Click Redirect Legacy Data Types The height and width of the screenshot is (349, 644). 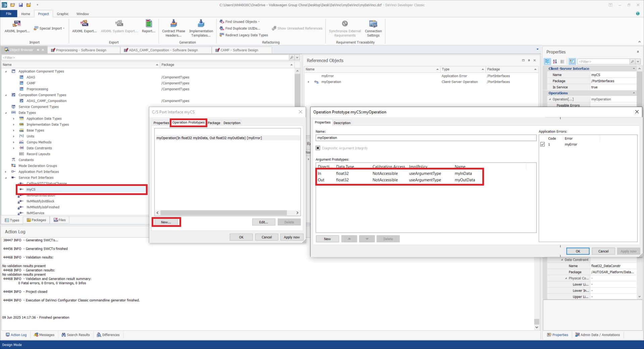(244, 35)
